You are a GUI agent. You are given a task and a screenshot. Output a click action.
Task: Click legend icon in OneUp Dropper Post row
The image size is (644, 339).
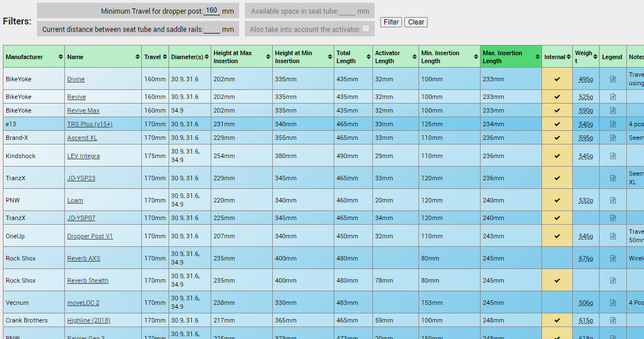point(613,236)
